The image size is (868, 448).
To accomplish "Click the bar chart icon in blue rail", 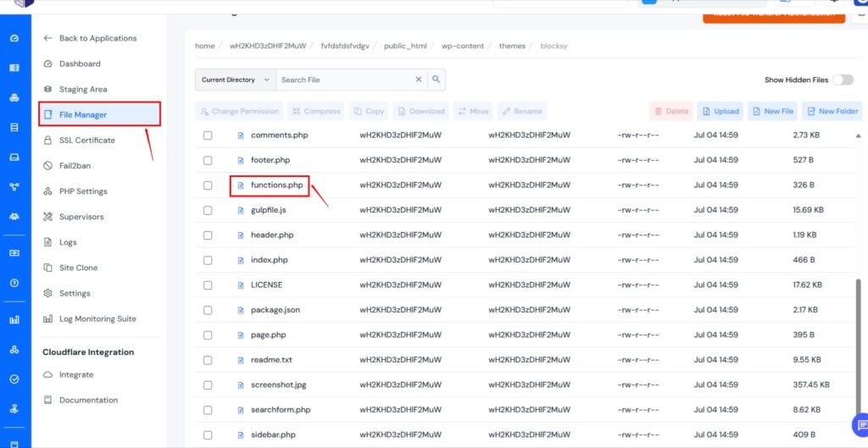I will coord(15,319).
